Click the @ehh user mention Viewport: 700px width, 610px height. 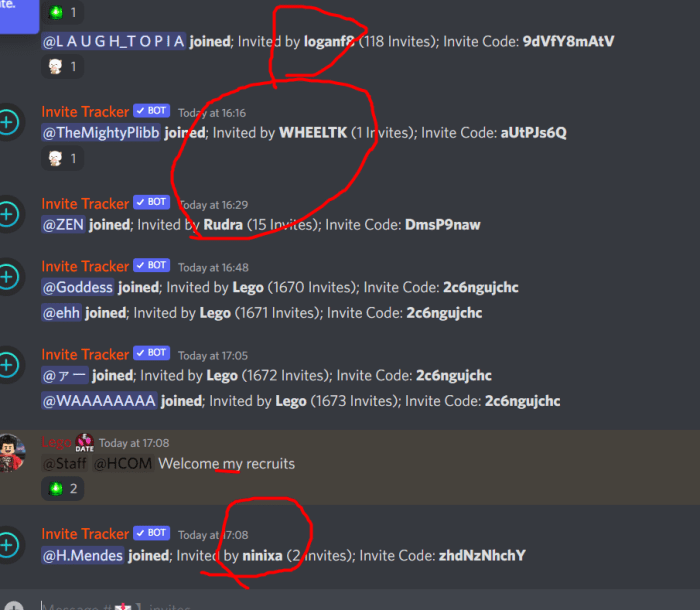click(x=61, y=313)
